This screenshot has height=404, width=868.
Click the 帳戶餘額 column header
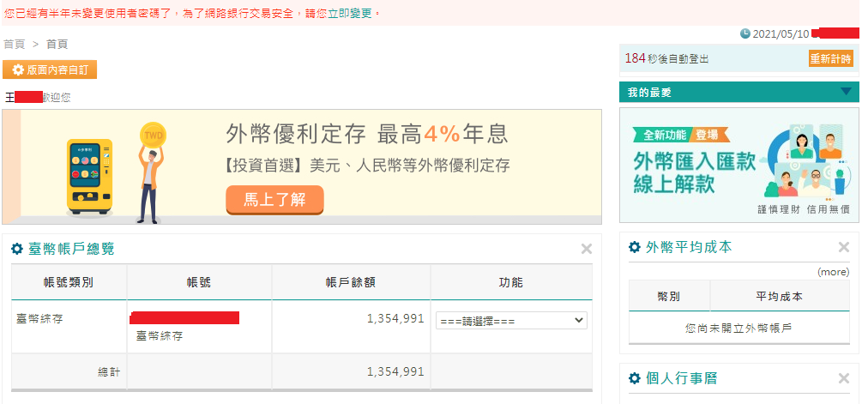[x=351, y=282]
